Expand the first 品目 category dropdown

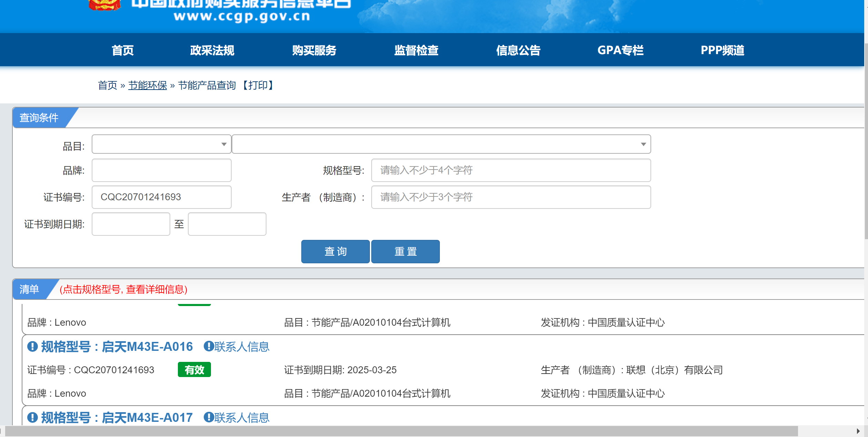click(161, 144)
